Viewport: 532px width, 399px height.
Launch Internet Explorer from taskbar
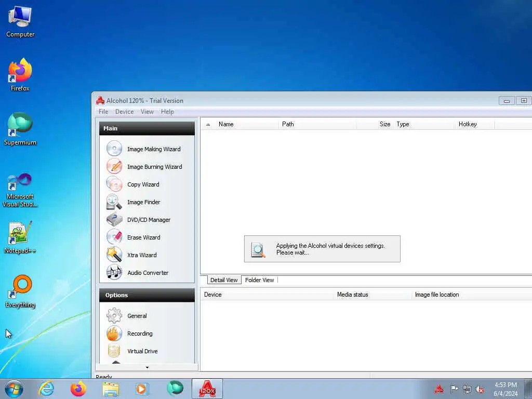(46, 389)
